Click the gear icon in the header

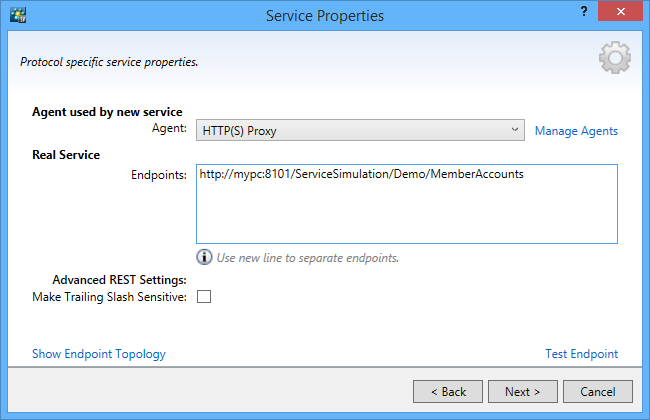[614, 59]
